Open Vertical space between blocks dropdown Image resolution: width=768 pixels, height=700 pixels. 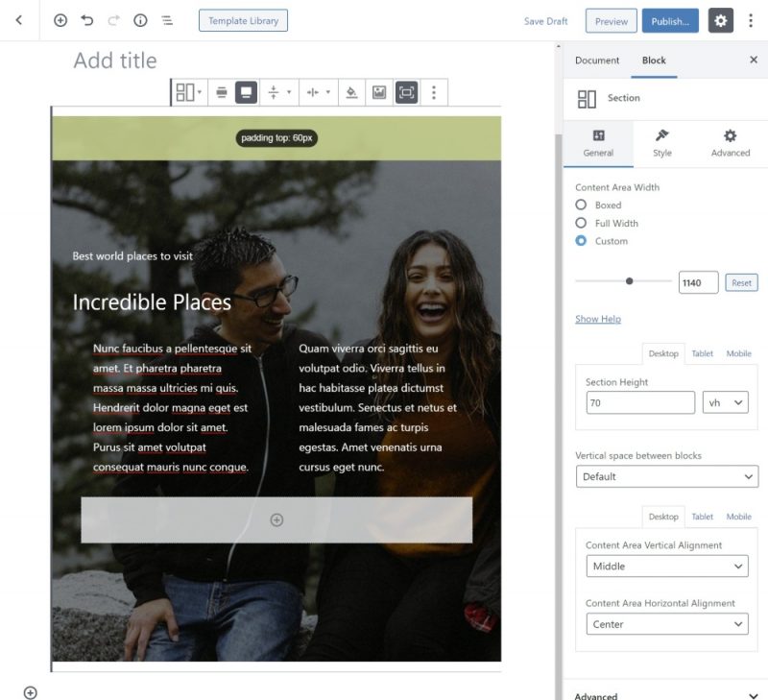[667, 476]
